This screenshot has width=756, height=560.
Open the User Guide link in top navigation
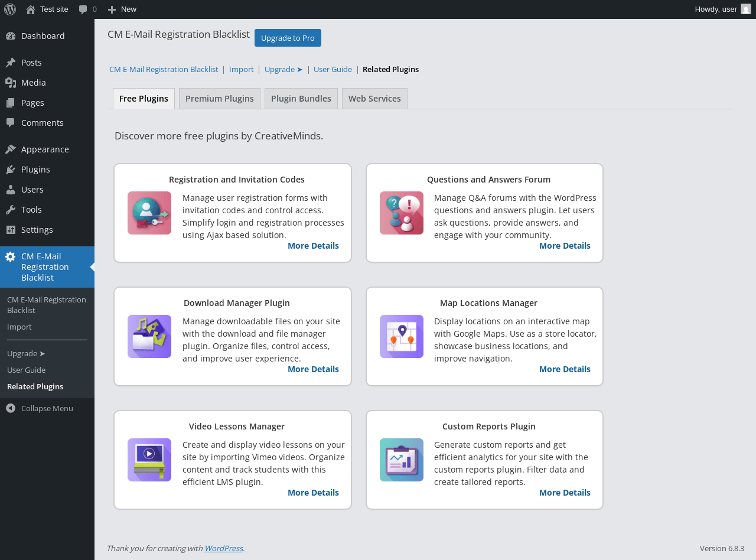tap(333, 69)
